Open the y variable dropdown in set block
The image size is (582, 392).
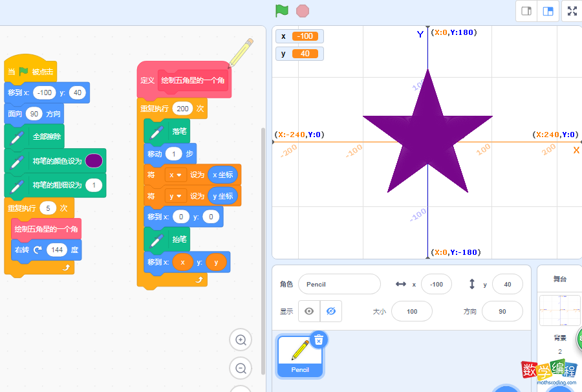[x=175, y=196]
